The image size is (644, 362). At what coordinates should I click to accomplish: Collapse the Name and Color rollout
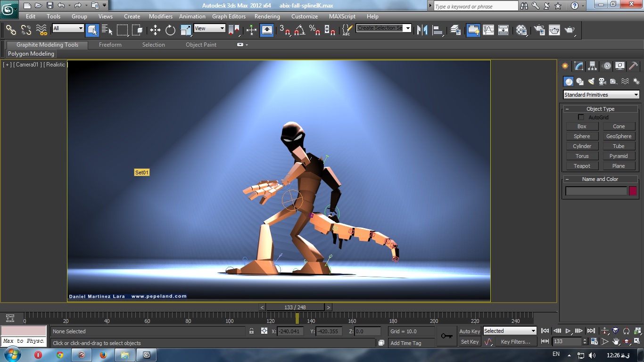[567, 179]
